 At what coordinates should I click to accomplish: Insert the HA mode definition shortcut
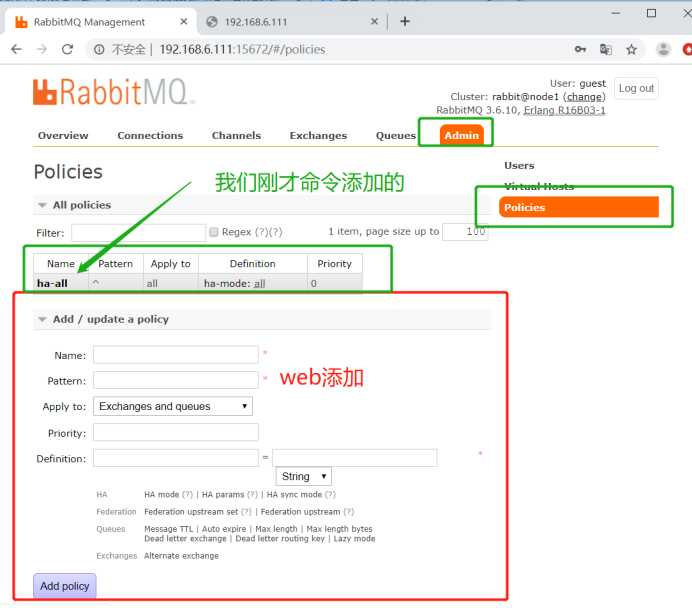pyautogui.click(x=162, y=495)
